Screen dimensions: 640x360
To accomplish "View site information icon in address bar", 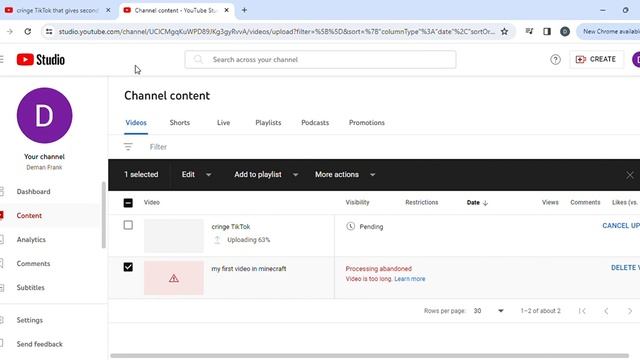I will [49, 31].
